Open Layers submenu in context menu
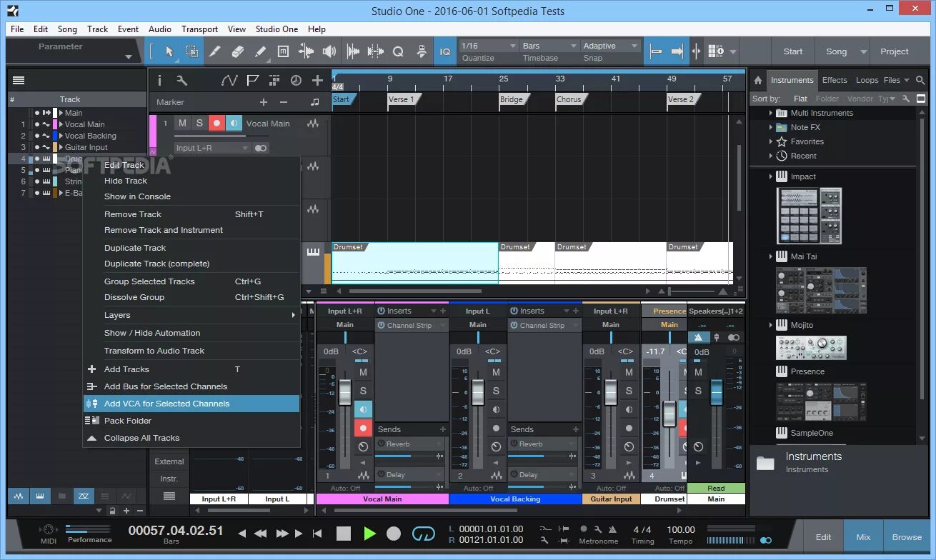The image size is (936, 560). point(191,315)
